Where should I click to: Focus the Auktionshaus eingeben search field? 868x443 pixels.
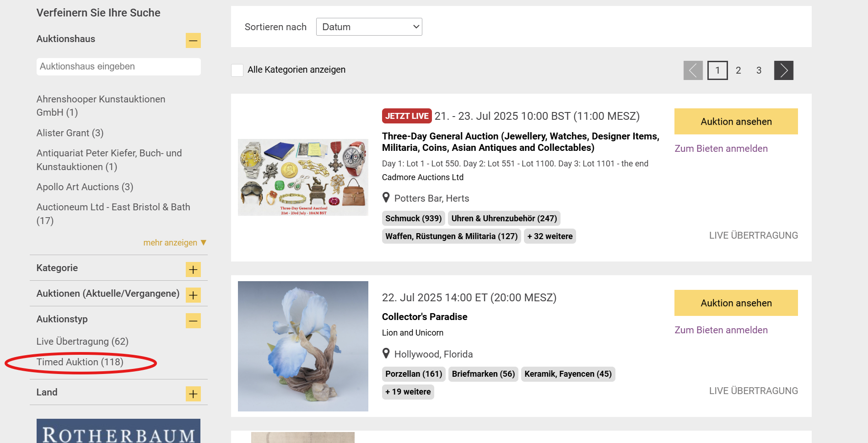(x=119, y=67)
